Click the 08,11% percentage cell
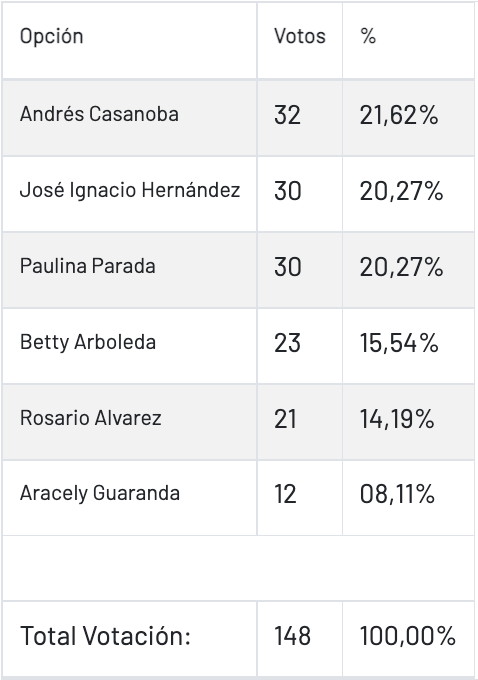The height and width of the screenshot is (680, 478). coord(409,498)
